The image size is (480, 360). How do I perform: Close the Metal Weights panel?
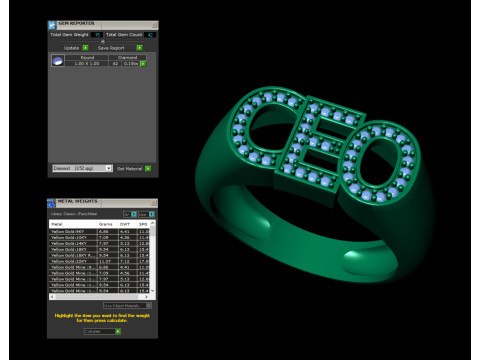click(154, 203)
